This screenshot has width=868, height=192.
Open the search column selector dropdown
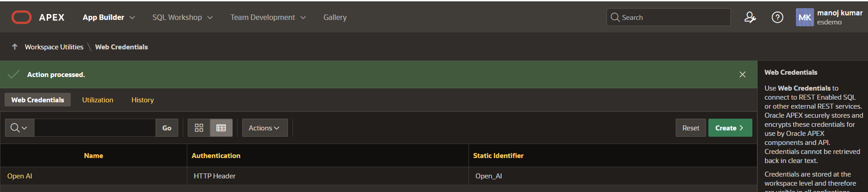click(19, 128)
